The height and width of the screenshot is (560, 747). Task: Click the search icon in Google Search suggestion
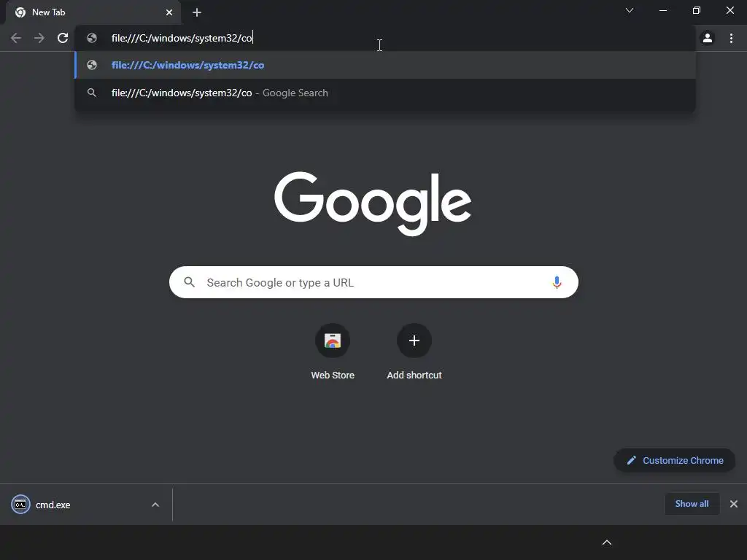[x=92, y=93]
